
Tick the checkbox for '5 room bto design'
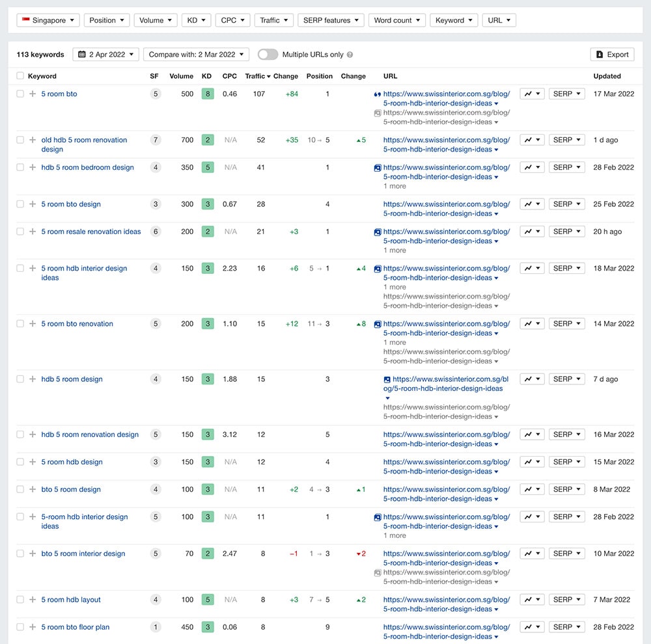[x=20, y=204]
